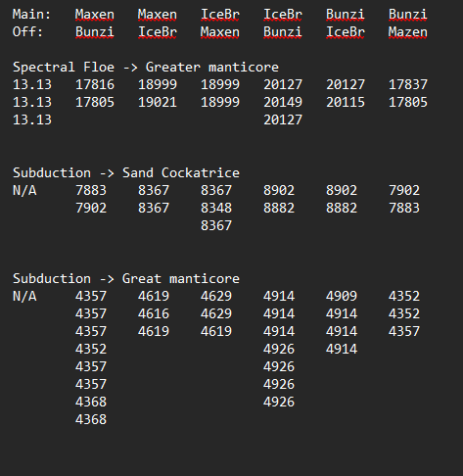Click the value 20149
This screenshot has height=476, width=463.
click(x=283, y=103)
